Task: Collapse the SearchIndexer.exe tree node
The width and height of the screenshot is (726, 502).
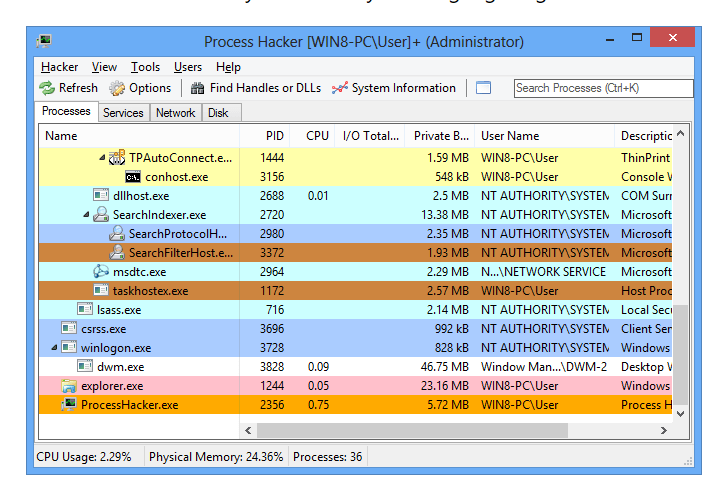Action: coord(86,215)
